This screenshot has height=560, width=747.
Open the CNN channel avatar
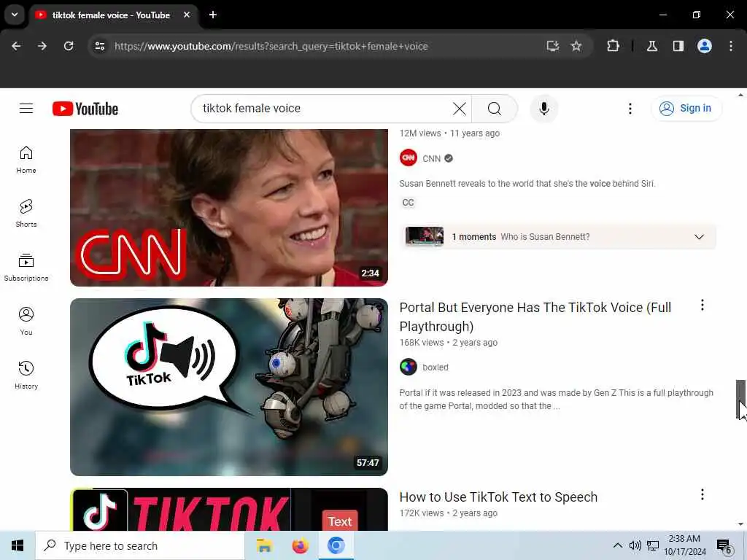[409, 158]
